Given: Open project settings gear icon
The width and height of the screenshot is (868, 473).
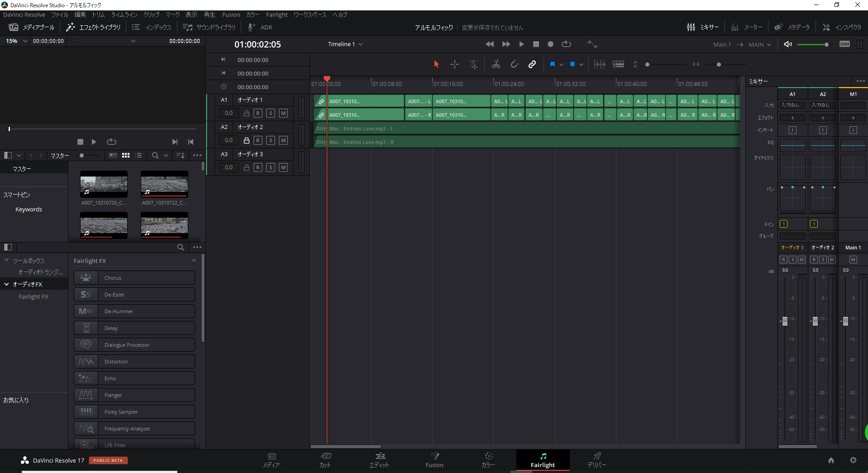Looking at the screenshot, I should pyautogui.click(x=853, y=460).
